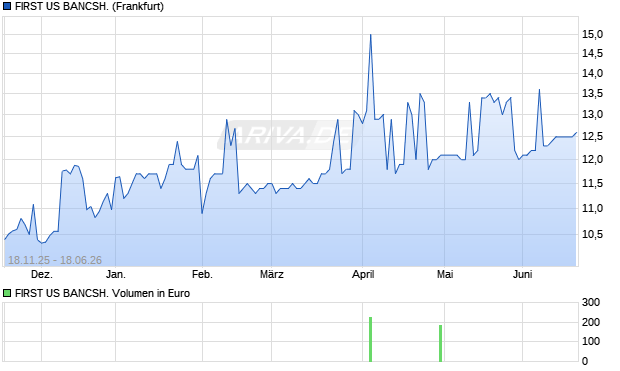
Task: Click the blue legend square beside FIRST US BANCSH.
Action: [7, 6]
